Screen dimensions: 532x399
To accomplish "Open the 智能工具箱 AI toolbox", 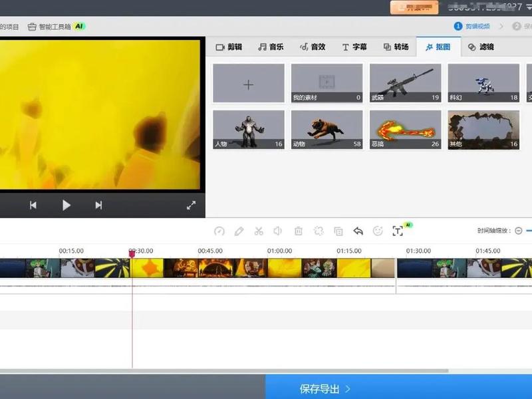I will tap(57, 27).
